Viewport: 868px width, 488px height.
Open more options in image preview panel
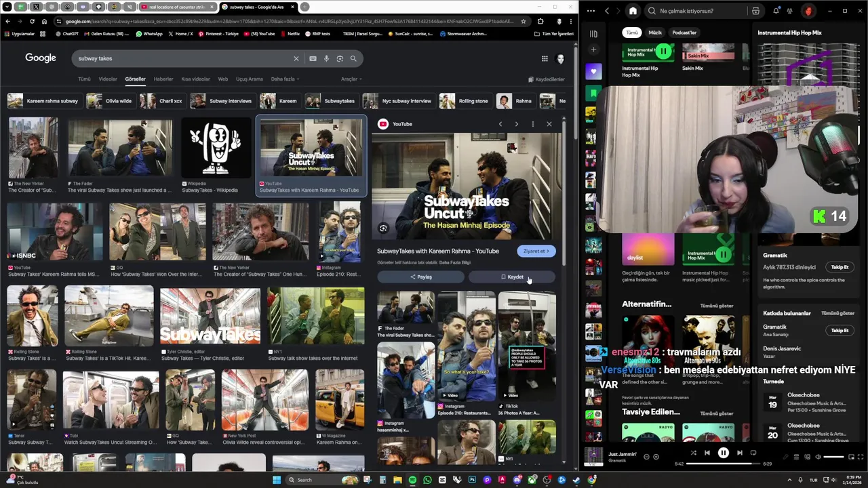tap(532, 124)
